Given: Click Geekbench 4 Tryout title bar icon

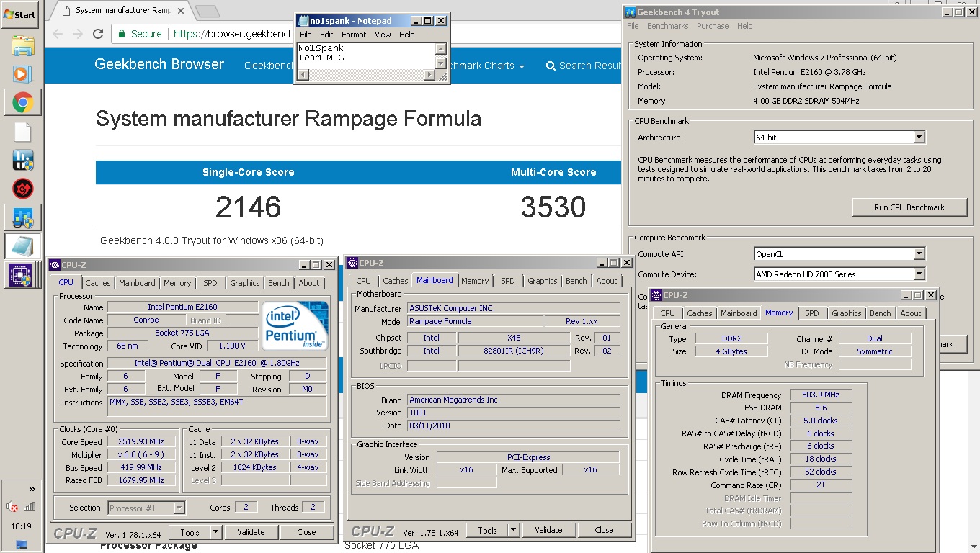Looking at the screenshot, I should 631,12.
